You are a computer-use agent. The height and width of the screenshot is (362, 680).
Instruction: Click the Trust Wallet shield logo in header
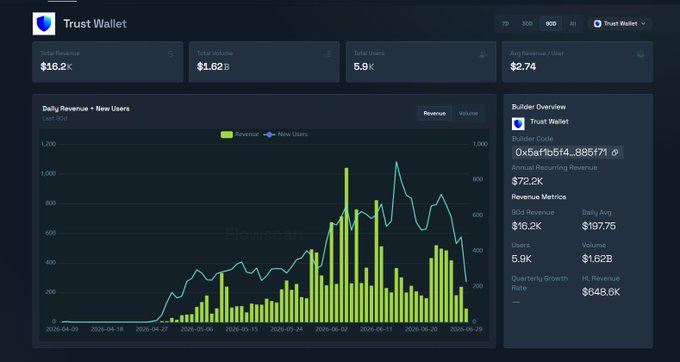[x=44, y=23]
